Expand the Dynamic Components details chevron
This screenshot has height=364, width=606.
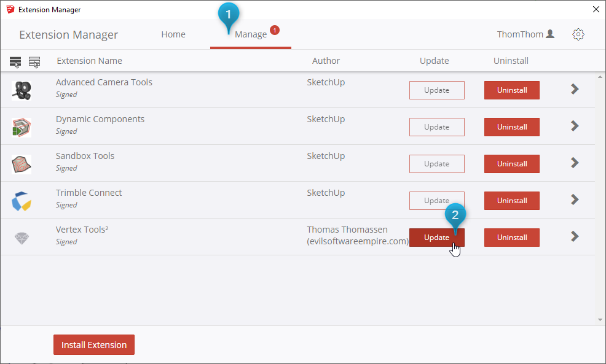[x=575, y=126]
